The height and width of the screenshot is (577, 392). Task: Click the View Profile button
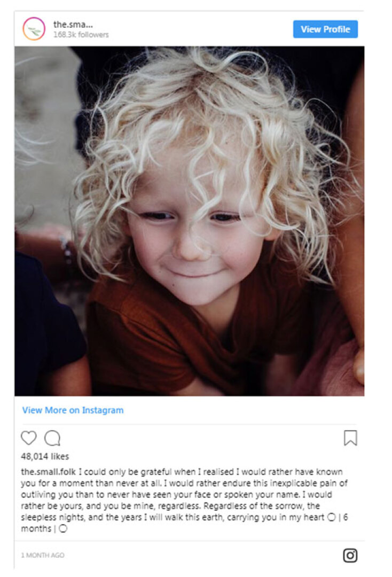click(325, 29)
